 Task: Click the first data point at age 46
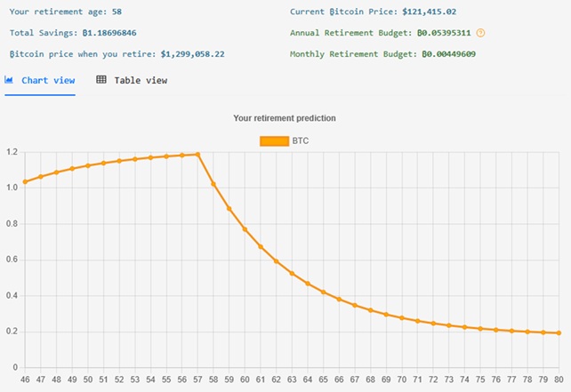pyautogui.click(x=25, y=181)
